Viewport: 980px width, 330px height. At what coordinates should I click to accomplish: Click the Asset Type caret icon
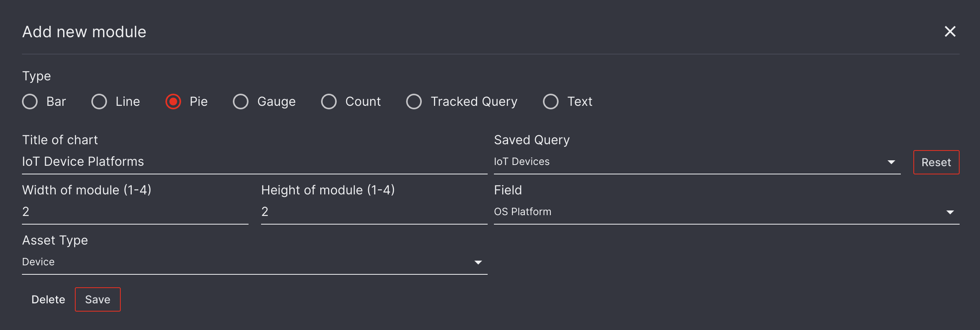(x=478, y=262)
